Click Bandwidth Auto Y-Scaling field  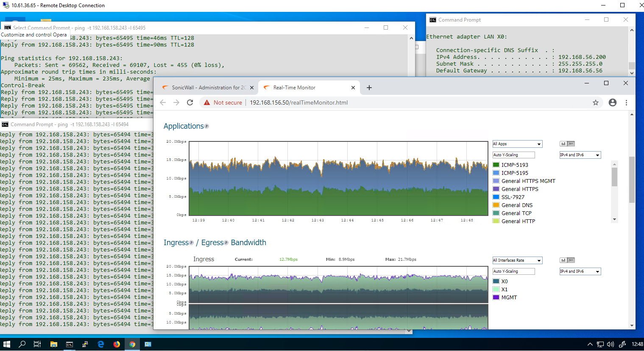[513, 271]
